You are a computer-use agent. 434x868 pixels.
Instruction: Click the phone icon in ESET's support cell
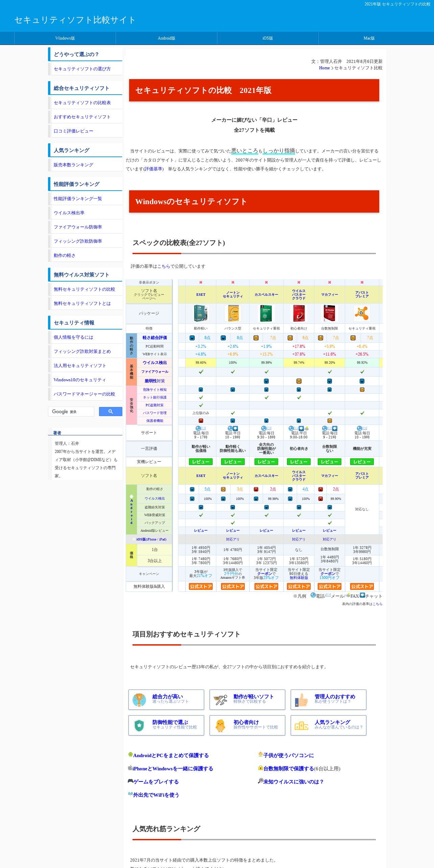tap(198, 428)
